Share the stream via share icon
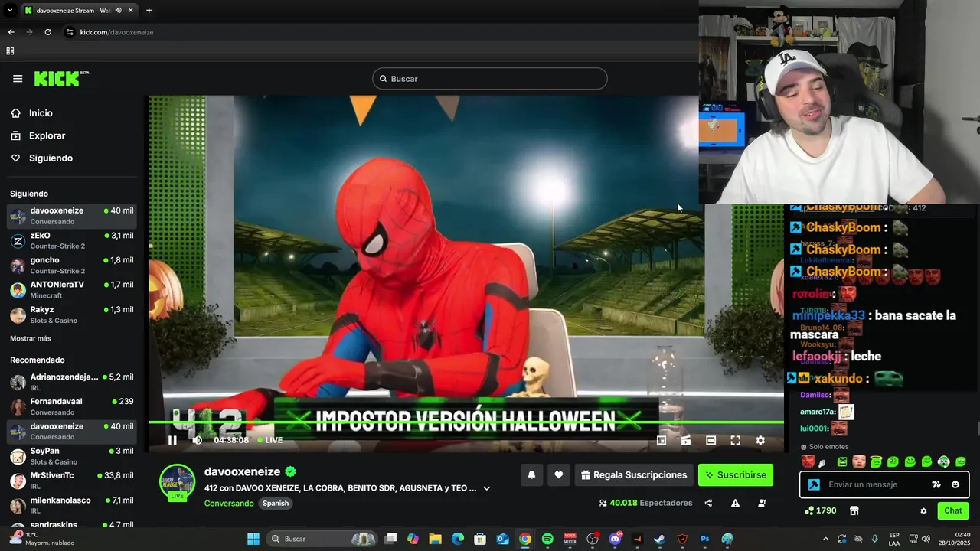The height and width of the screenshot is (551, 980). (x=708, y=503)
